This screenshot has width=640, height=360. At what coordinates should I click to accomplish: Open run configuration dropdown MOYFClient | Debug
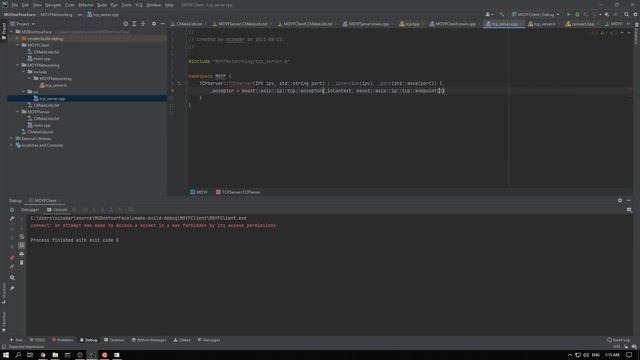pyautogui.click(x=536, y=14)
